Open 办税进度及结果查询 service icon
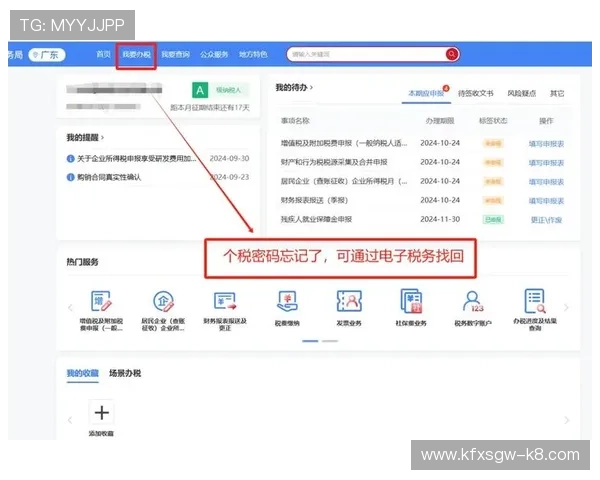 click(535, 301)
